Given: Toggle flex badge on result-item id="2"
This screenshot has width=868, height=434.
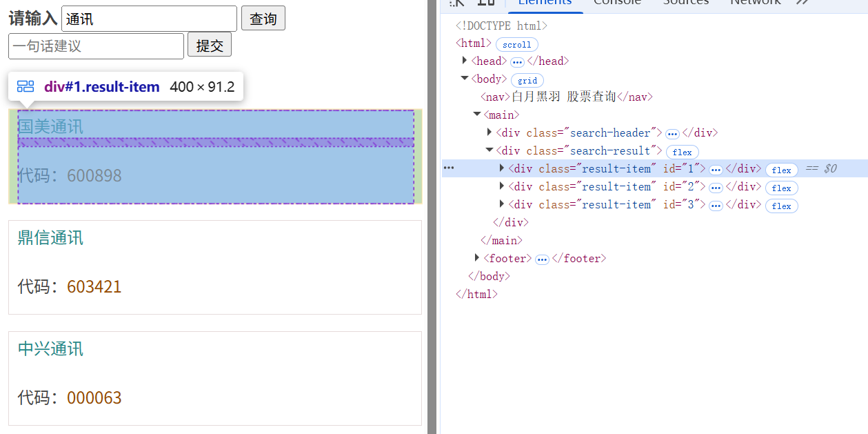Looking at the screenshot, I should point(782,188).
